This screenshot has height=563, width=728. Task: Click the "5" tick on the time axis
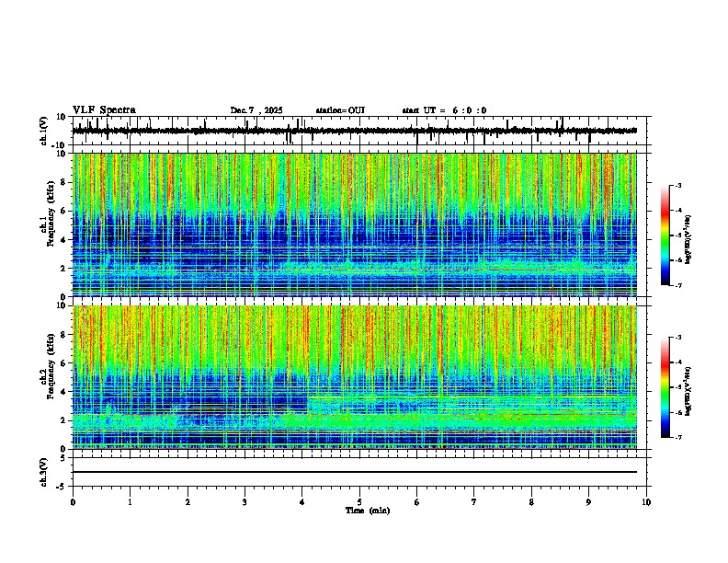359,502
